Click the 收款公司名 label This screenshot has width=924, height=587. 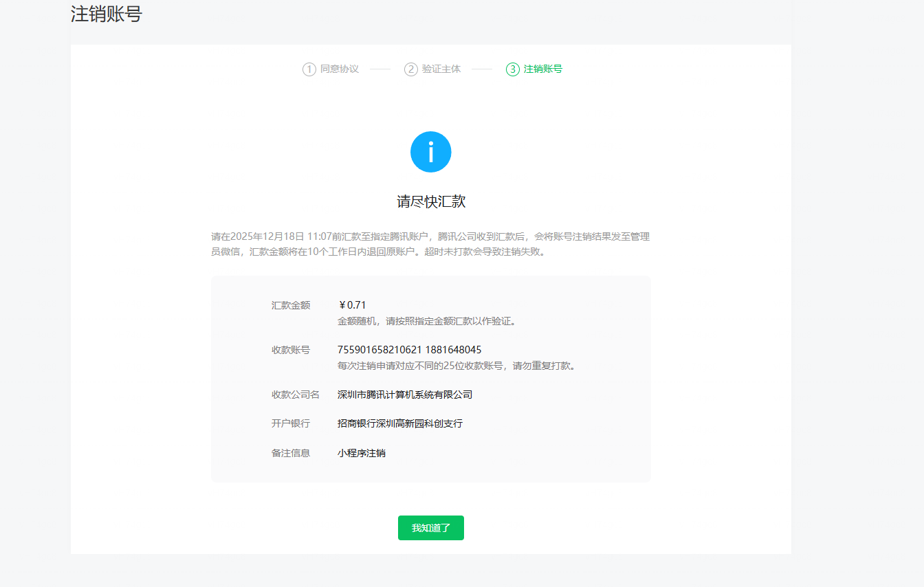point(296,395)
